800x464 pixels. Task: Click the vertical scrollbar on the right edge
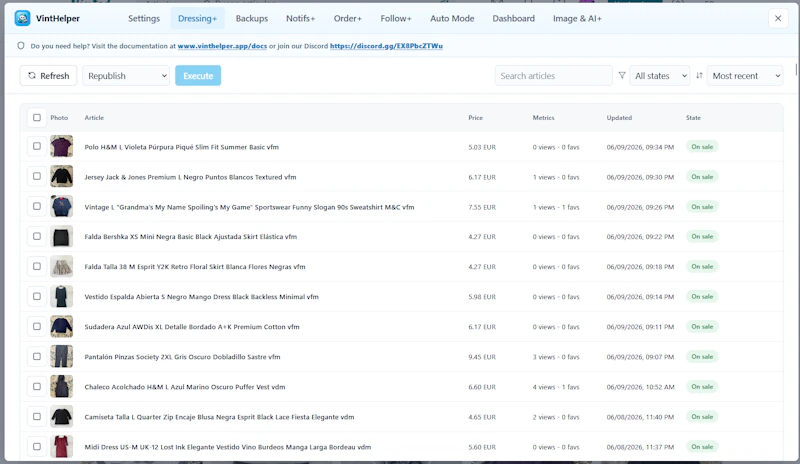pos(796,70)
